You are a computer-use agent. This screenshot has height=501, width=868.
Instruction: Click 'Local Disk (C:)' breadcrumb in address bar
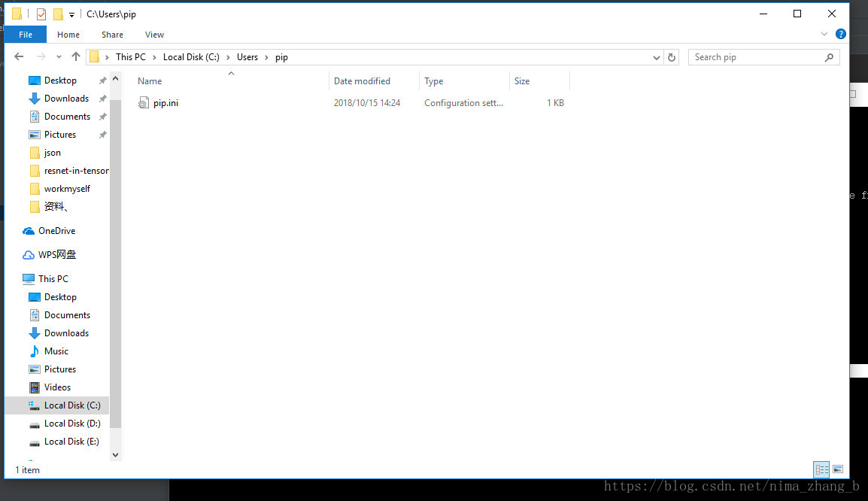(191, 57)
